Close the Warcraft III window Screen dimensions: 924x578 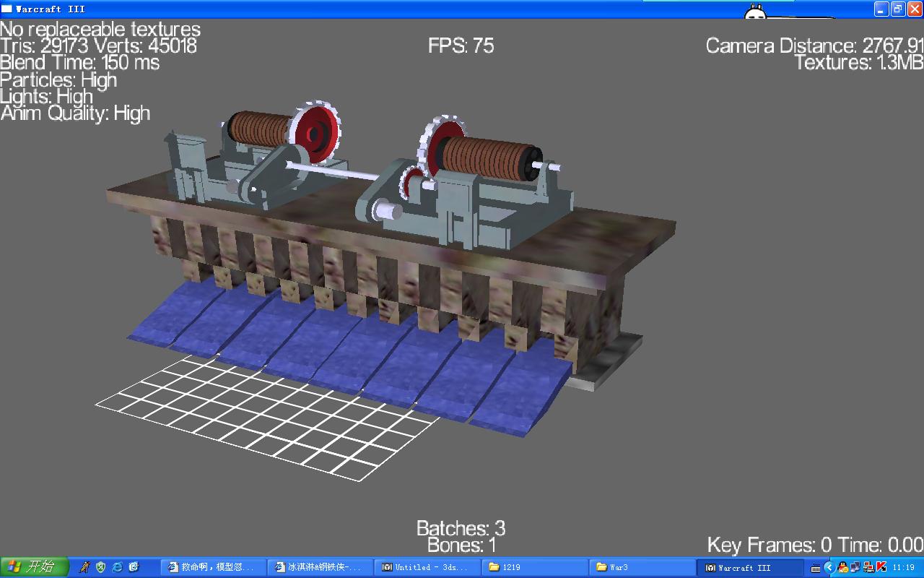pyautogui.click(x=915, y=9)
